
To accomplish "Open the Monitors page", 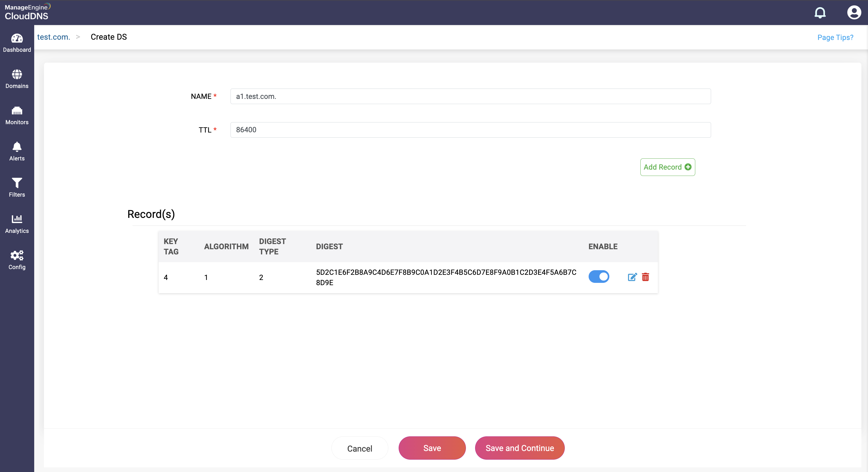I will point(17,115).
